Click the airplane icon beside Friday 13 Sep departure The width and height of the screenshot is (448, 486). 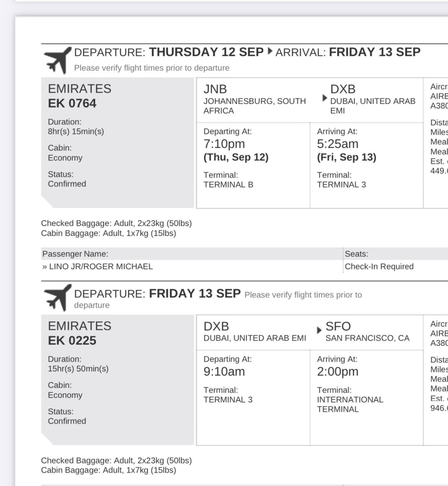58,297
